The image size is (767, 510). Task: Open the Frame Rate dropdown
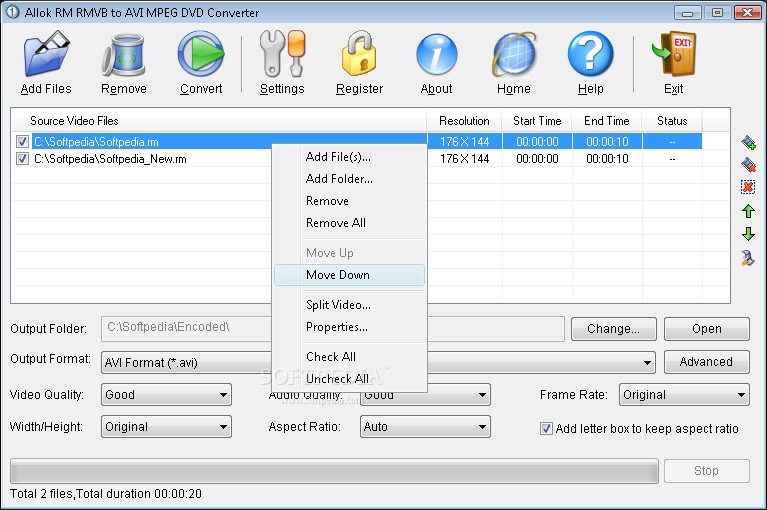click(684, 395)
